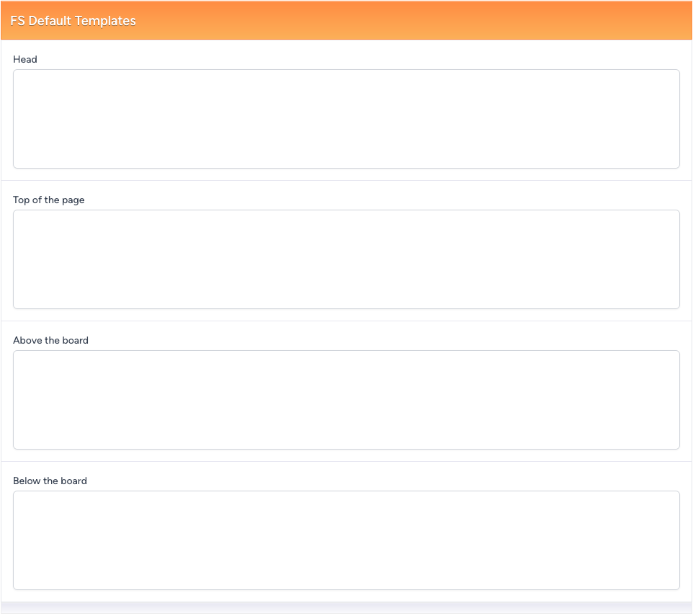Focus the Top of the page text box
The image size is (693, 616).
tap(346, 259)
